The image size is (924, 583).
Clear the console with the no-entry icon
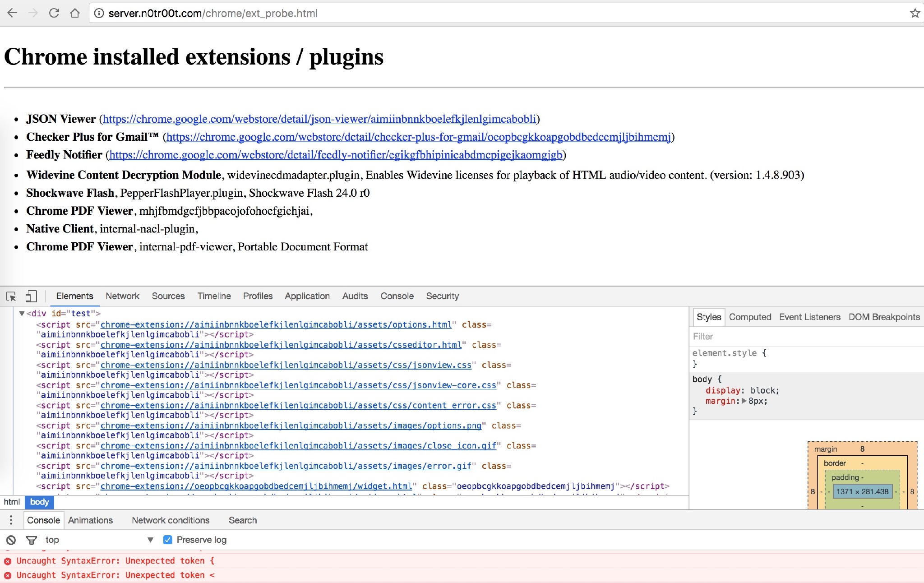pos(11,540)
